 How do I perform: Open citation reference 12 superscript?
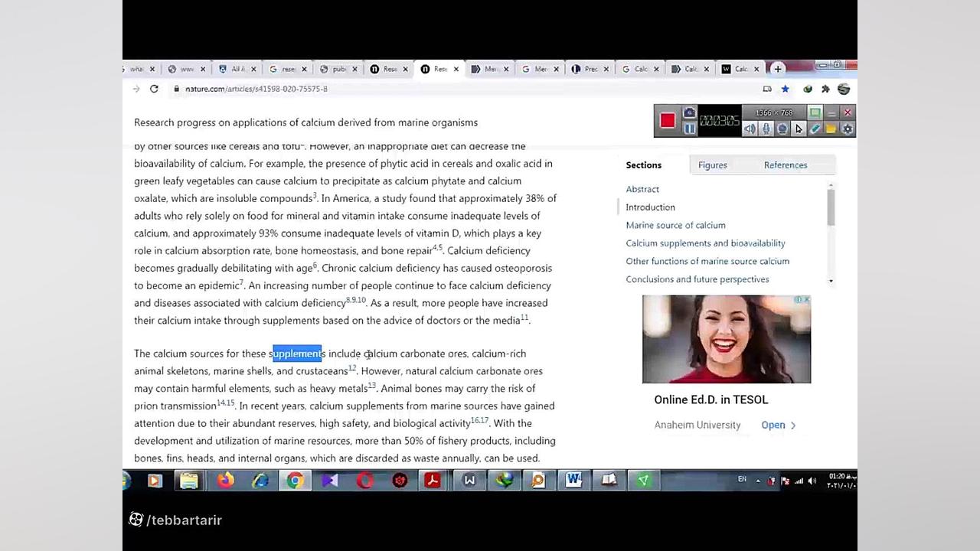(352, 368)
